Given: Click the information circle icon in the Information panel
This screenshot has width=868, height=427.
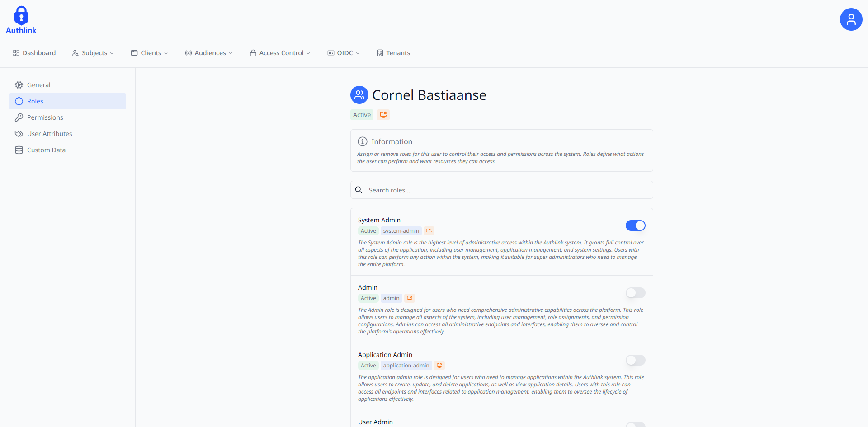Looking at the screenshot, I should pos(363,141).
